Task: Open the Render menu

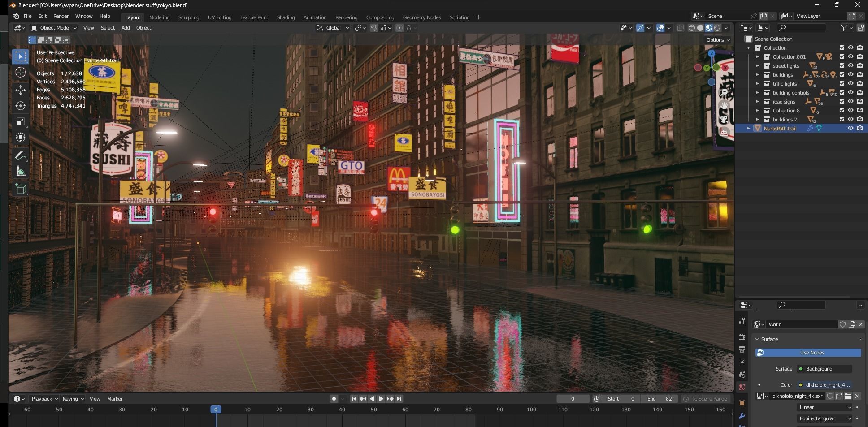Action: point(61,16)
